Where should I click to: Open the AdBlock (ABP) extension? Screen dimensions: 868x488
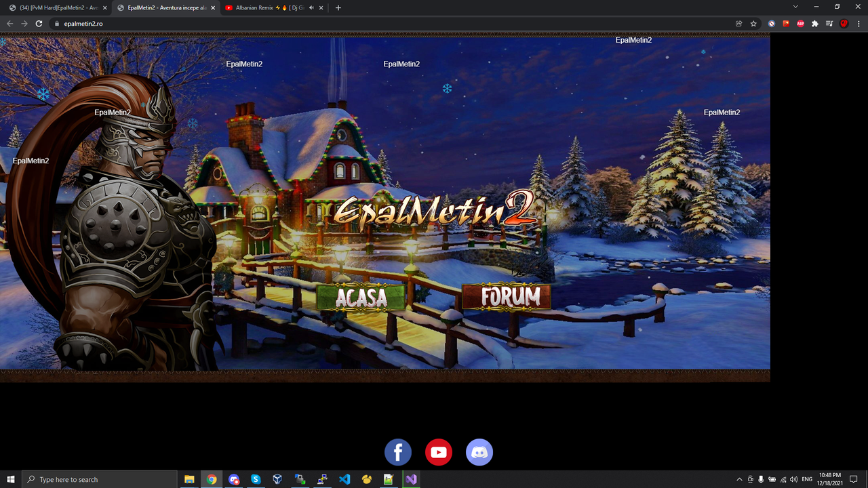point(801,23)
